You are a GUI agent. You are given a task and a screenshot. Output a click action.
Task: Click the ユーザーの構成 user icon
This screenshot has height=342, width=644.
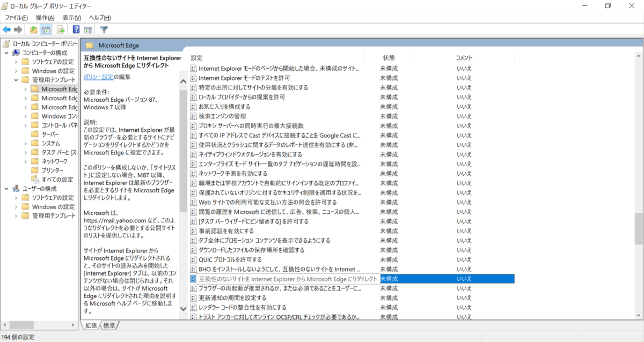click(x=17, y=188)
